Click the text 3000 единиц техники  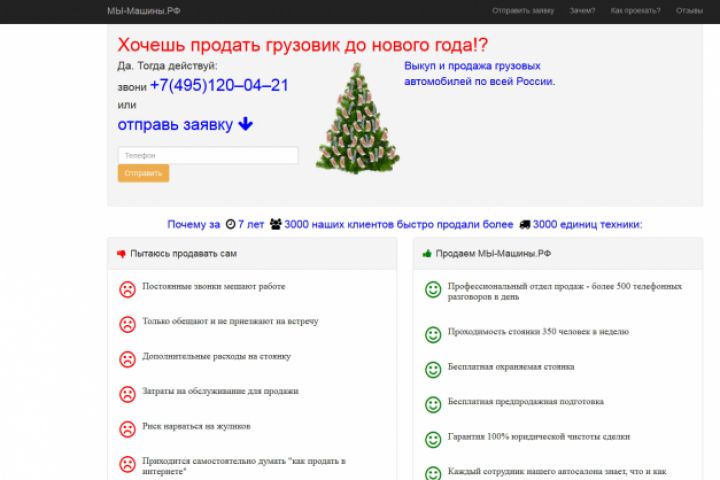[x=587, y=224]
